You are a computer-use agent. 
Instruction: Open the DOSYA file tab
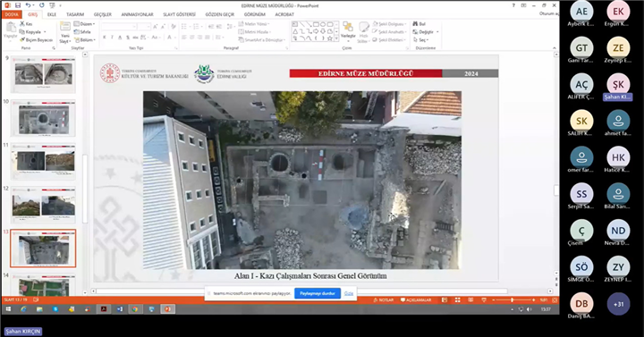point(12,14)
